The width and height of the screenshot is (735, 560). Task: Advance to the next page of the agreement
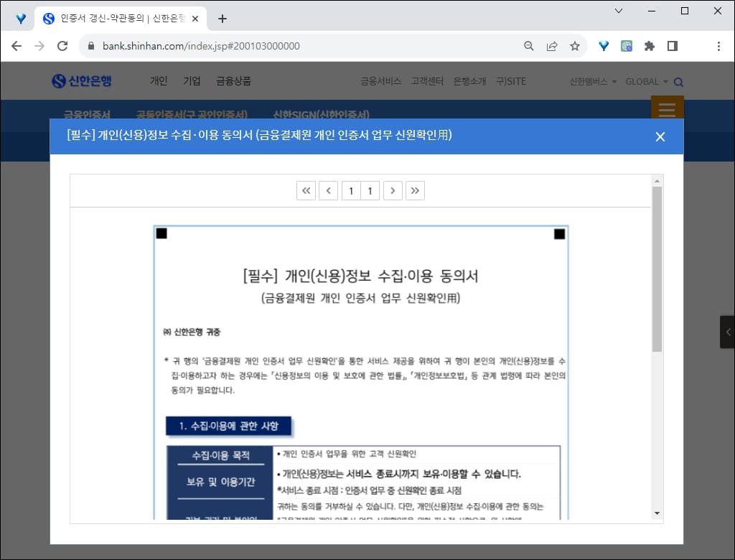pyautogui.click(x=393, y=190)
